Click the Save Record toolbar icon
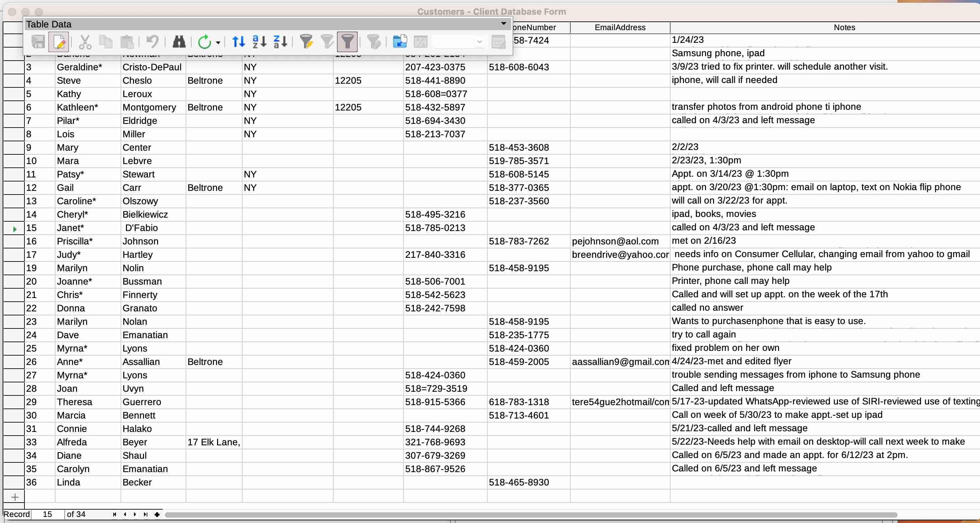 (38, 42)
